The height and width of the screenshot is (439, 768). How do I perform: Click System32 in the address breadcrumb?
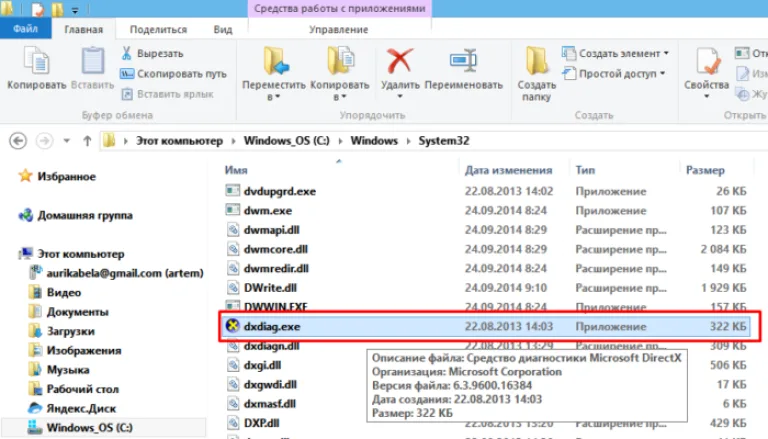tap(444, 141)
